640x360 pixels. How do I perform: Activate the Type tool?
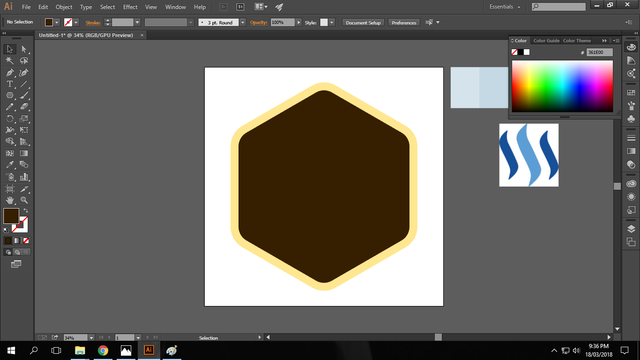[x=9, y=84]
